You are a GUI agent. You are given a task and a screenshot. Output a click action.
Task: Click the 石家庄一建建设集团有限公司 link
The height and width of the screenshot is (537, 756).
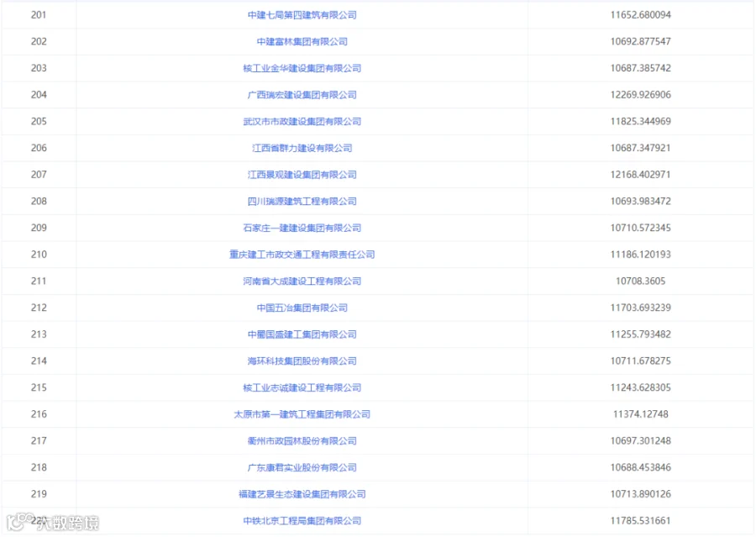(302, 228)
